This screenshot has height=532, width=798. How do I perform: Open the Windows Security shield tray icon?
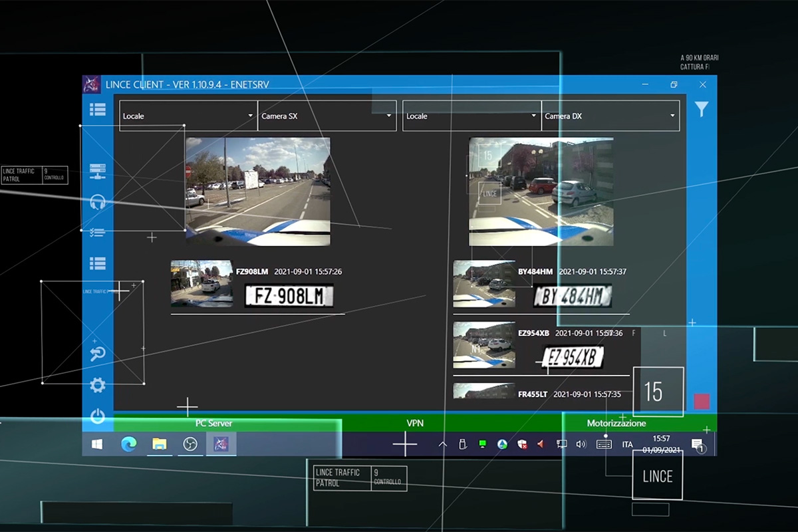pos(522,444)
